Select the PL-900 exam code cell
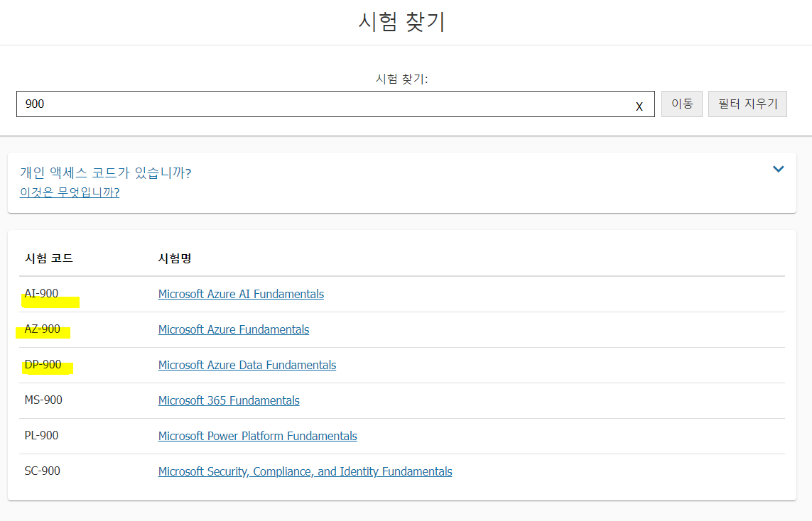 pyautogui.click(x=41, y=436)
